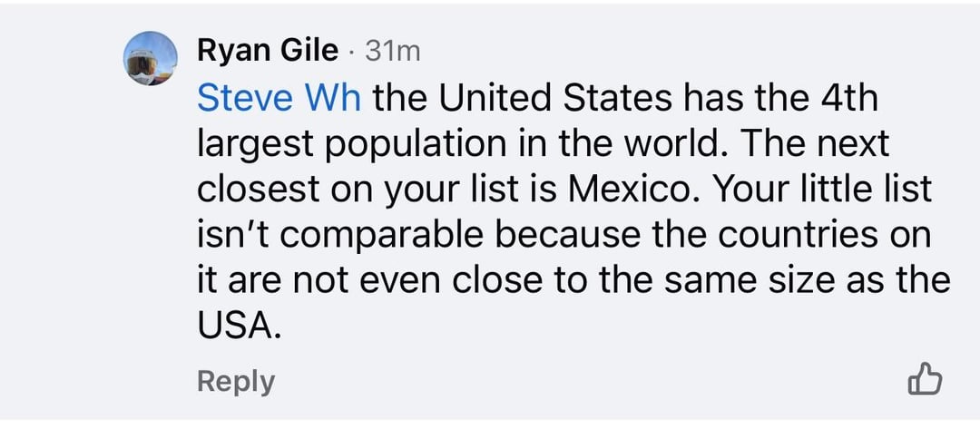Open the Steve Wh mention link
Image resolution: width=980 pixels, height=429 pixels.
click(x=279, y=98)
